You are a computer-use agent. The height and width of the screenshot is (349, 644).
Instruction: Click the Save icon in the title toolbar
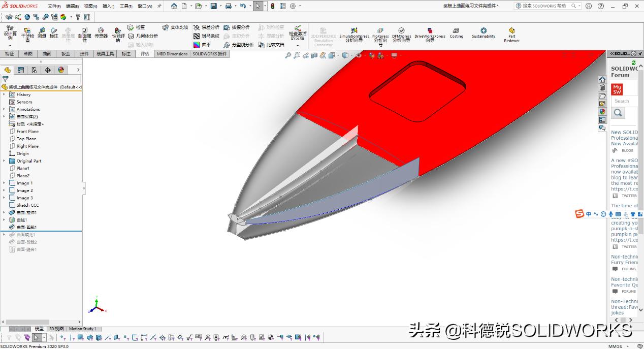(x=213, y=6)
